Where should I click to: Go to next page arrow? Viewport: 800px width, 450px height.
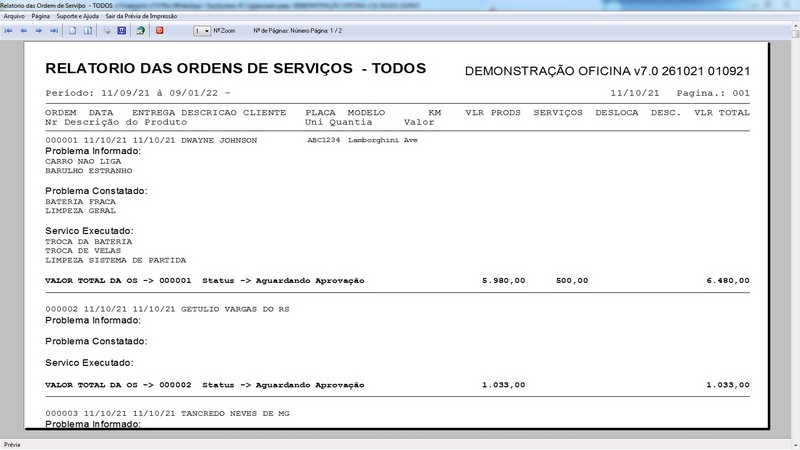tap(38, 31)
